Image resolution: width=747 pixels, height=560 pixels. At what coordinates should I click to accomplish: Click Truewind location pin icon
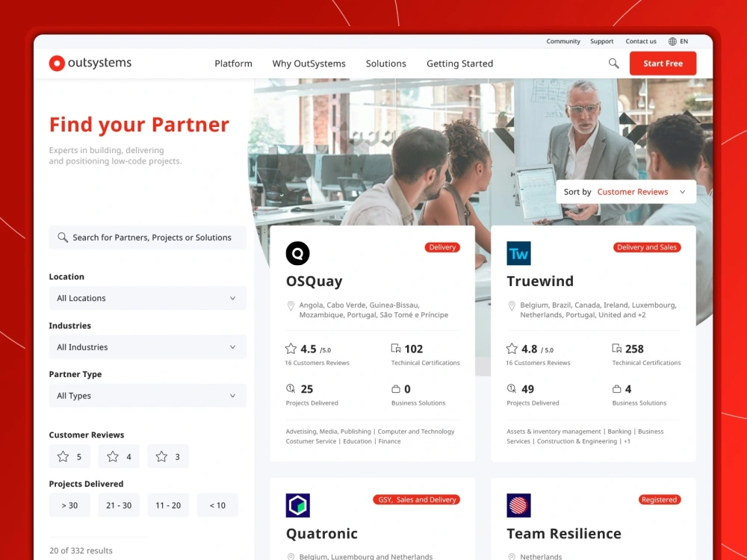click(512, 305)
